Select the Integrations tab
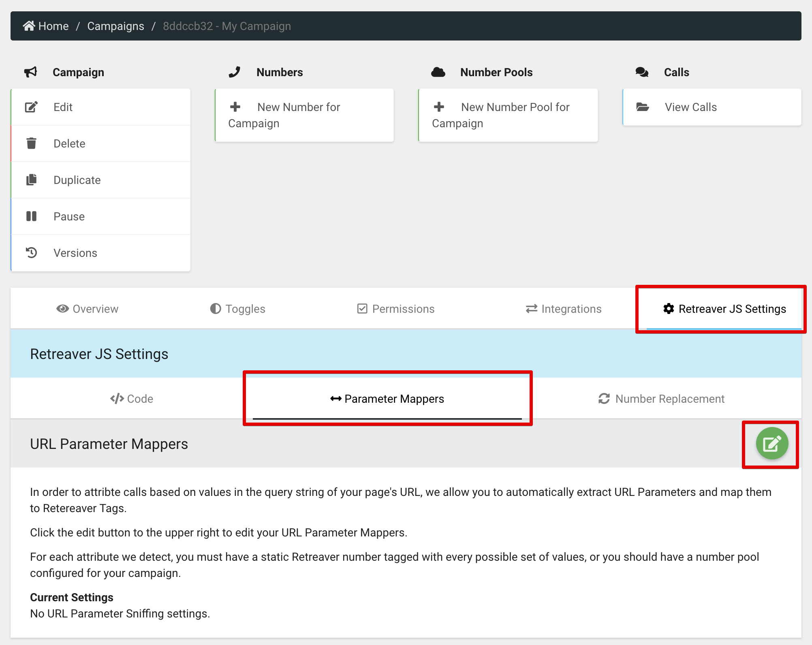This screenshot has width=812, height=645. [x=564, y=309]
